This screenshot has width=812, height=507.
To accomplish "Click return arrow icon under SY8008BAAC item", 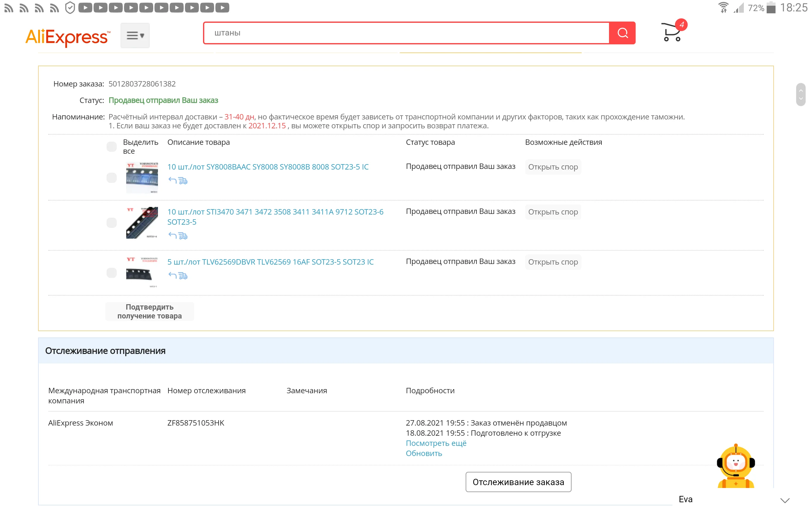I will [x=173, y=180].
